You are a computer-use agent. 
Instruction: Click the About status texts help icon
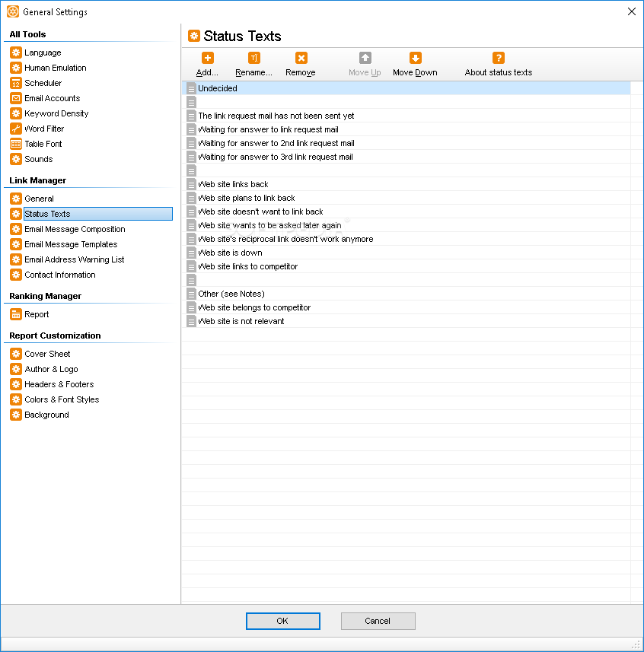499,58
